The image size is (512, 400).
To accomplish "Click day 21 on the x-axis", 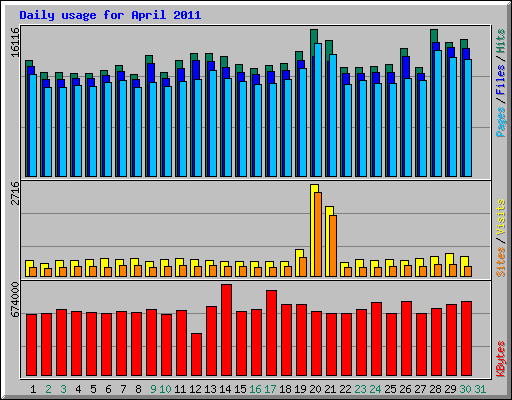I will (x=330, y=389).
